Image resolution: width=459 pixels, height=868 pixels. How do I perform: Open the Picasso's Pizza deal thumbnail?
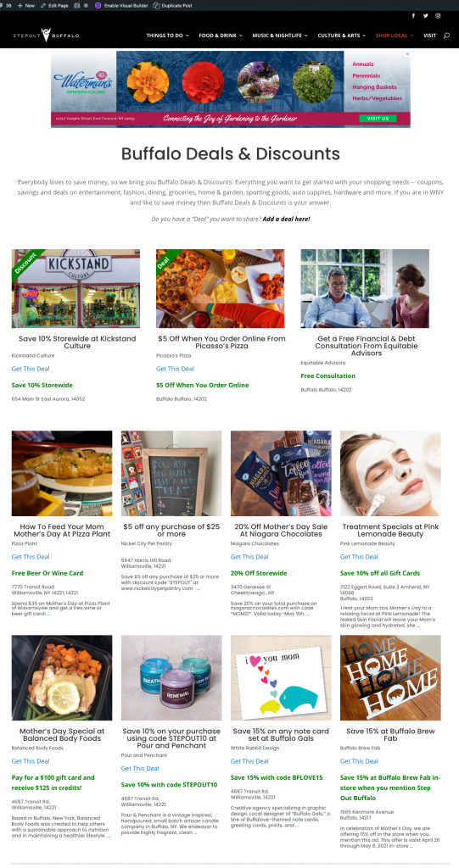click(x=220, y=288)
